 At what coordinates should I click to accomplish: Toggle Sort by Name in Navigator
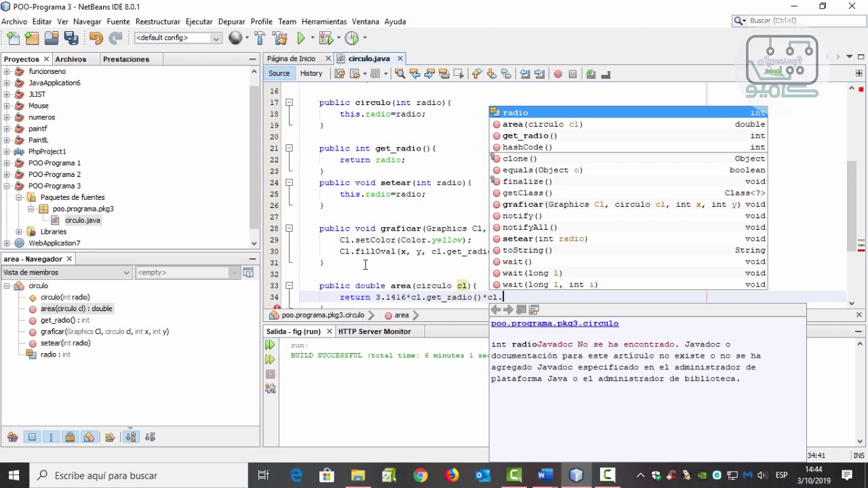click(x=131, y=437)
